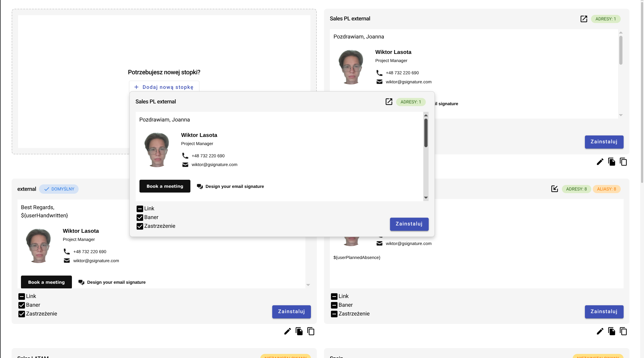Click the duplicate icon below the external signature card

pyautogui.click(x=299, y=331)
